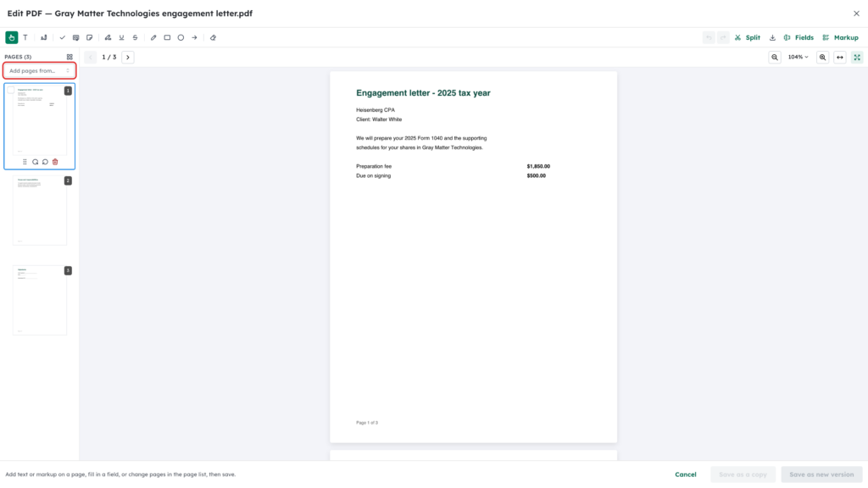The image size is (868, 488).
Task: Select the hand pointer tool
Action: click(x=12, y=37)
